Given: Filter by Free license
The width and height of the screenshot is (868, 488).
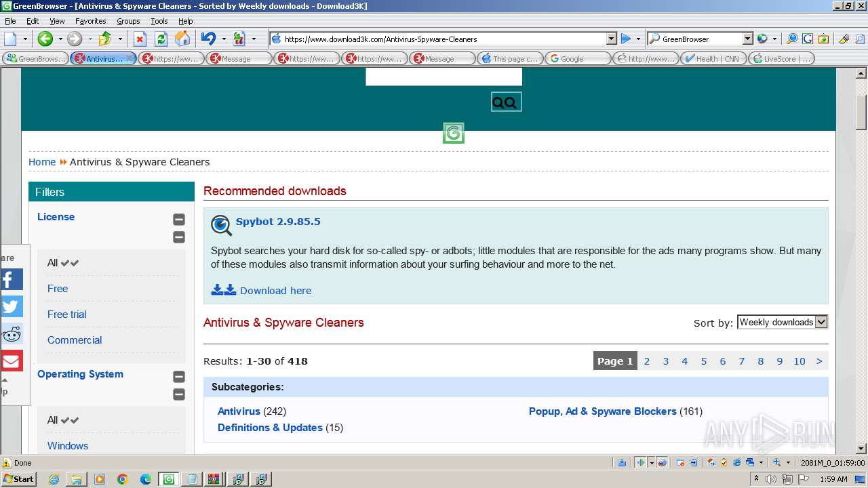Looking at the screenshot, I should coord(58,289).
